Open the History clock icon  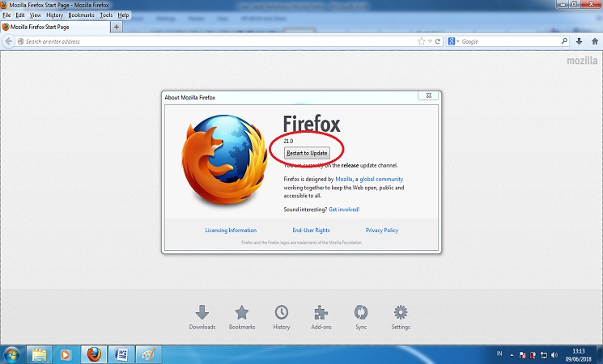click(282, 312)
